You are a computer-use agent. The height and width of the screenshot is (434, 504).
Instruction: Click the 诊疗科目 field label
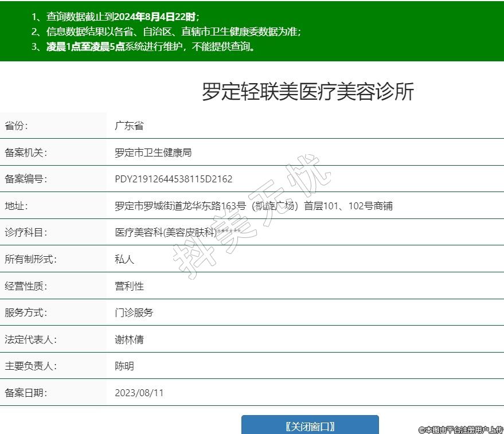point(26,233)
